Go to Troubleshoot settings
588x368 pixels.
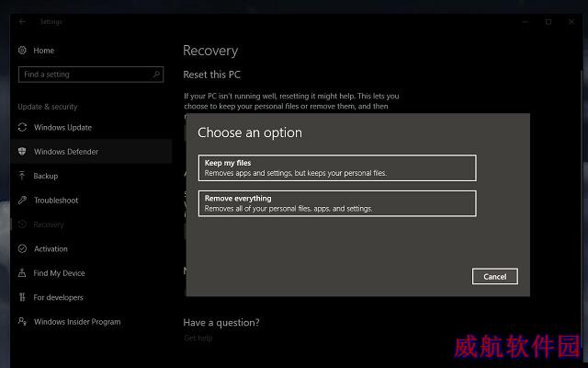pos(91,201)
